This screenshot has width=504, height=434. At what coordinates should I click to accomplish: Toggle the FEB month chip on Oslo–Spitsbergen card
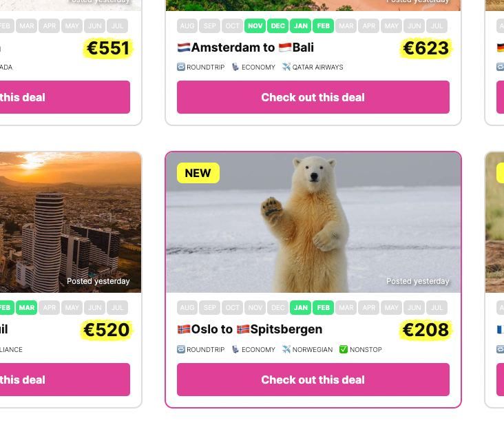coord(324,308)
